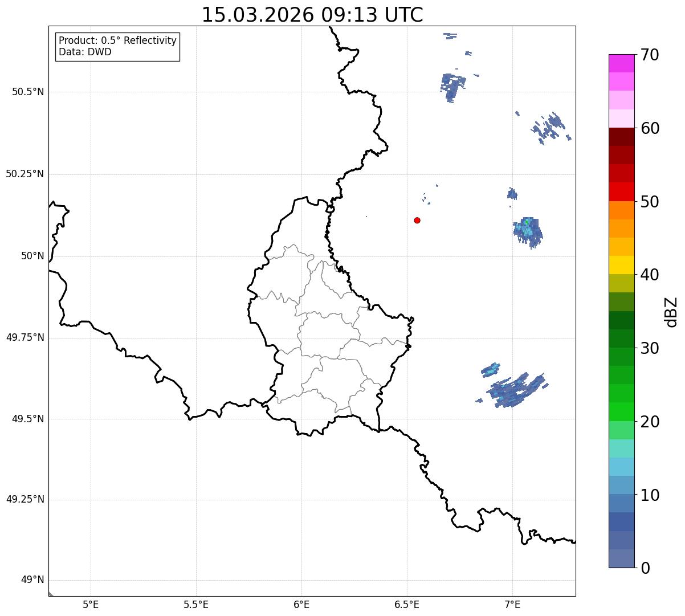Click the 49.25°N latitude tick label
The image size is (685, 616).
click(x=25, y=500)
